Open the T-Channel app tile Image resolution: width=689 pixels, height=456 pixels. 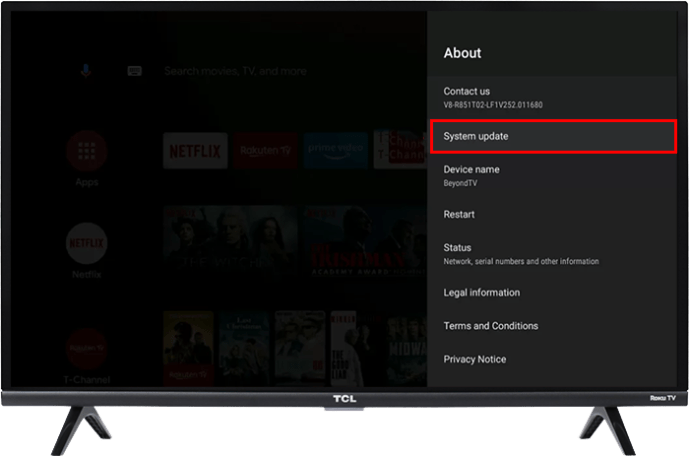click(x=400, y=151)
